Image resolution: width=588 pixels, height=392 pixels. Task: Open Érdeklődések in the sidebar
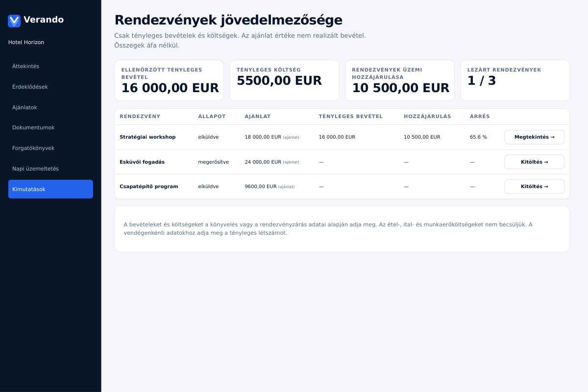[x=50, y=87]
